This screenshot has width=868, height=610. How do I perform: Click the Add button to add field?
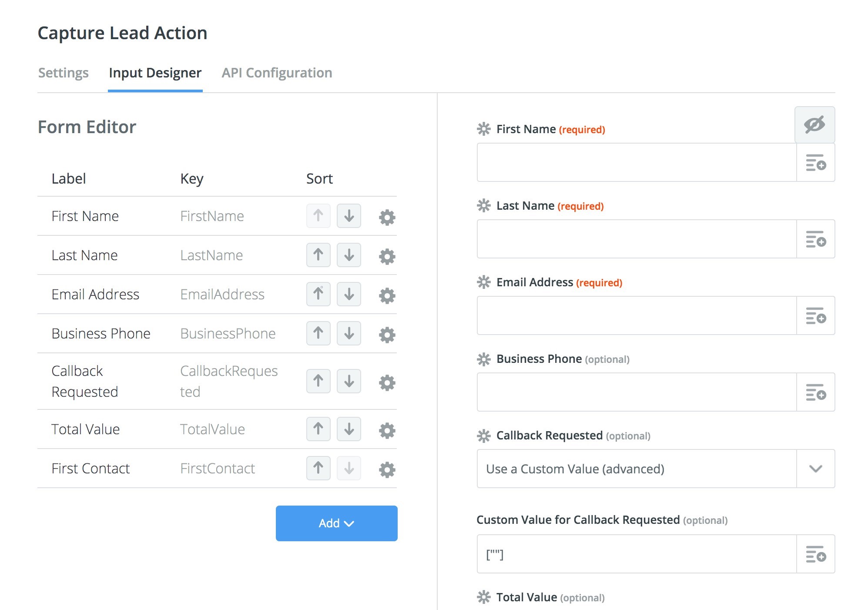point(336,523)
